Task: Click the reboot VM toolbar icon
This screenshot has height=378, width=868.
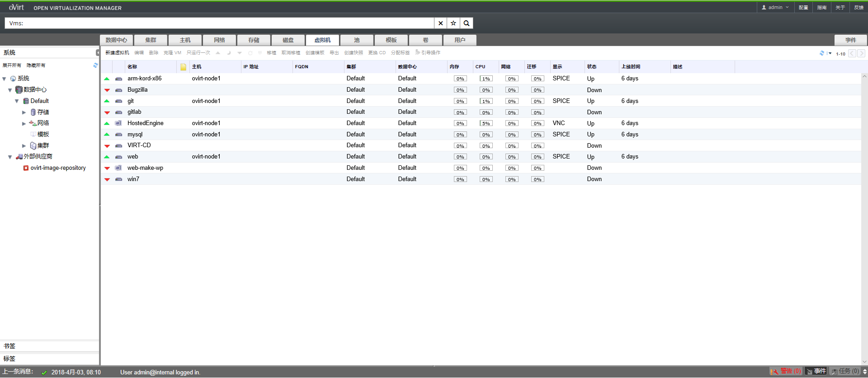Action: [250, 53]
